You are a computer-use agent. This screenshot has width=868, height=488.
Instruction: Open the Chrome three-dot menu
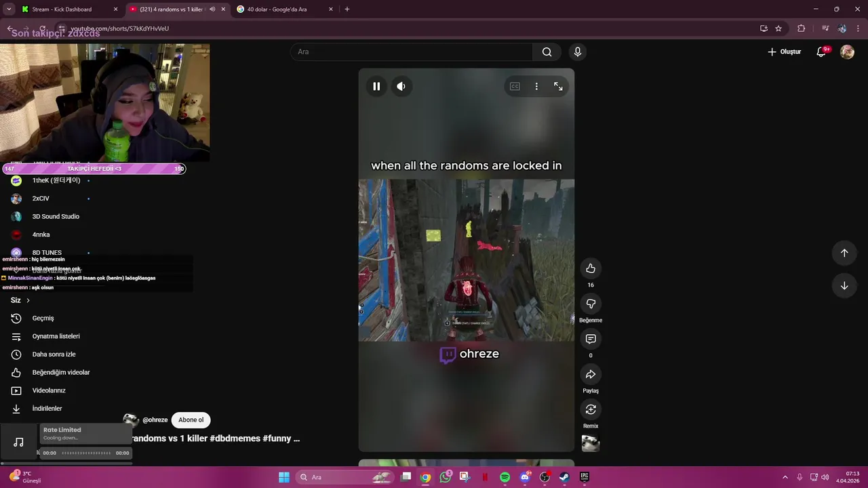(859, 28)
